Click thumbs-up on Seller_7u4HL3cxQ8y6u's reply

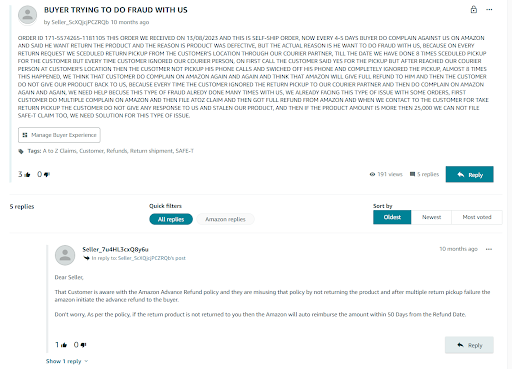(64, 345)
